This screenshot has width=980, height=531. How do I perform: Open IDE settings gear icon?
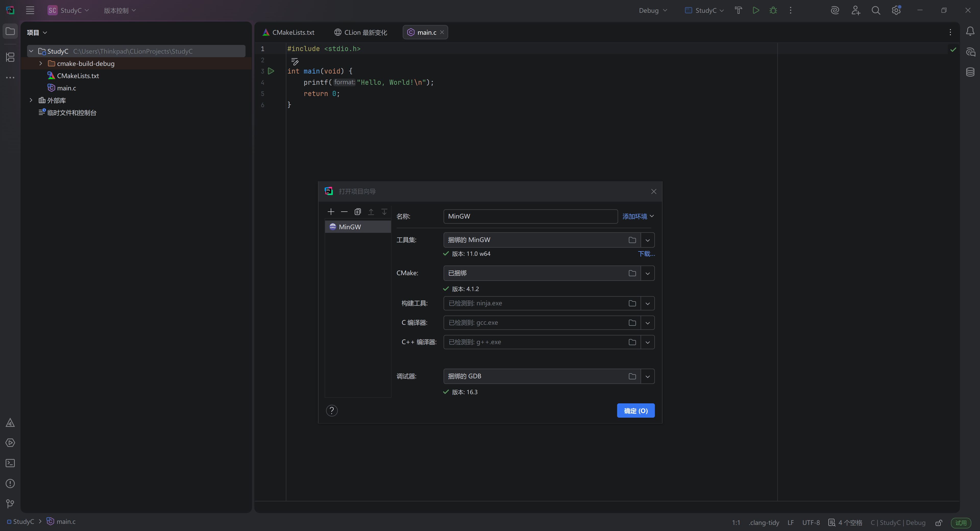[896, 10]
